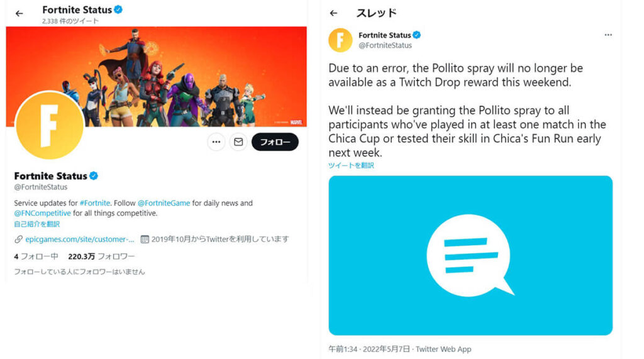Screen dimensions: 644x359
Task: Translate the bio with 自己紹介を翻訳
Action: 37,224
